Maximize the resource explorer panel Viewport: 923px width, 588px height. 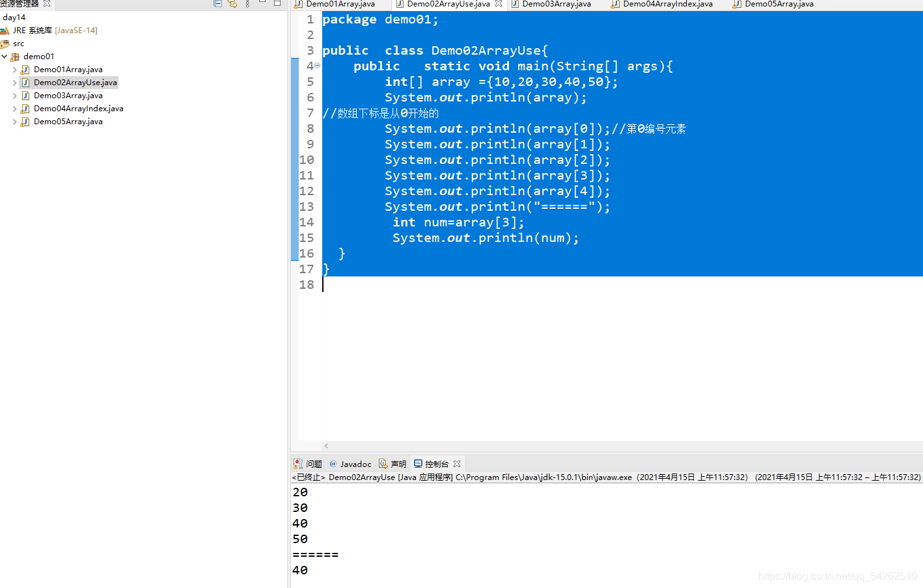(x=277, y=3)
